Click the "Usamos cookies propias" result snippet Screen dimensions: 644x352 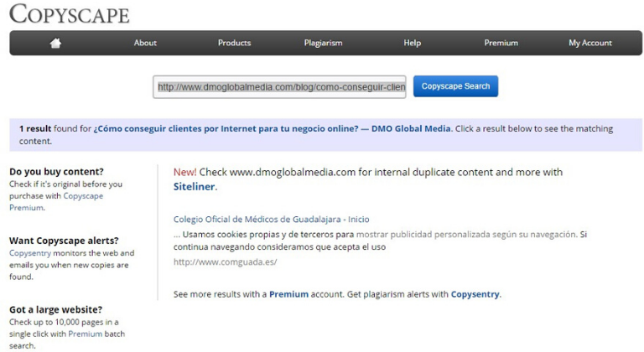tap(380, 241)
